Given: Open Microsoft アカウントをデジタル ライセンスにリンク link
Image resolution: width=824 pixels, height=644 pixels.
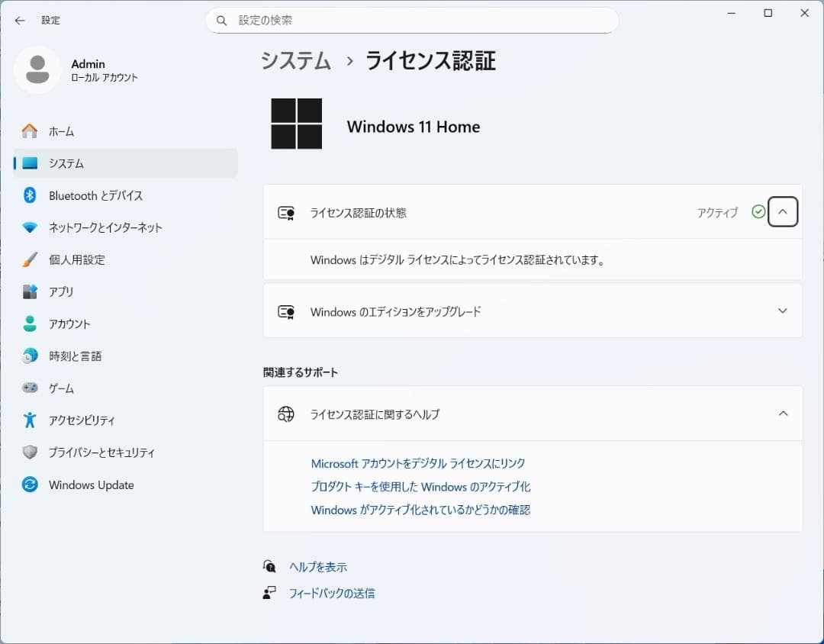Looking at the screenshot, I should [419, 463].
